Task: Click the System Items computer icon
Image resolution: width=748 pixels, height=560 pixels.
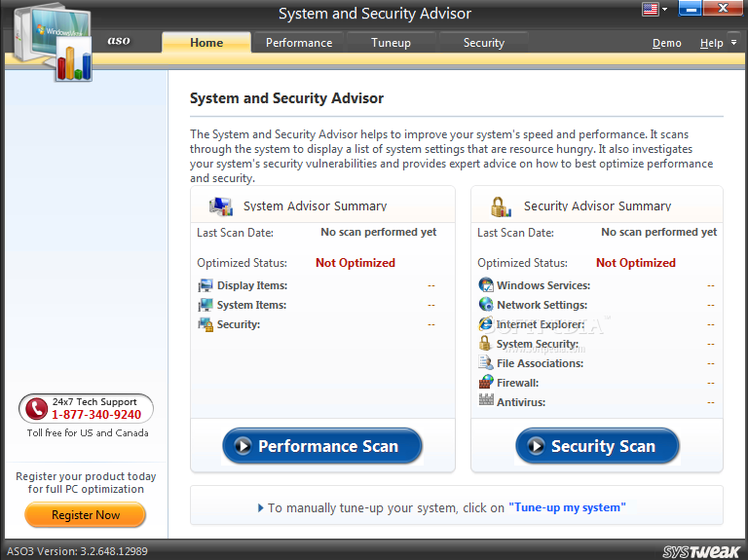Action: (x=206, y=305)
